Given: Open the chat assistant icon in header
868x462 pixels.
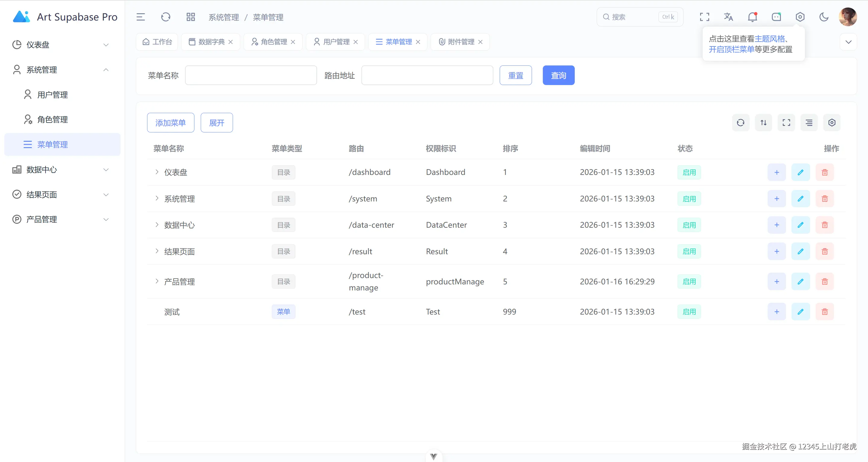Looking at the screenshot, I should (x=776, y=17).
